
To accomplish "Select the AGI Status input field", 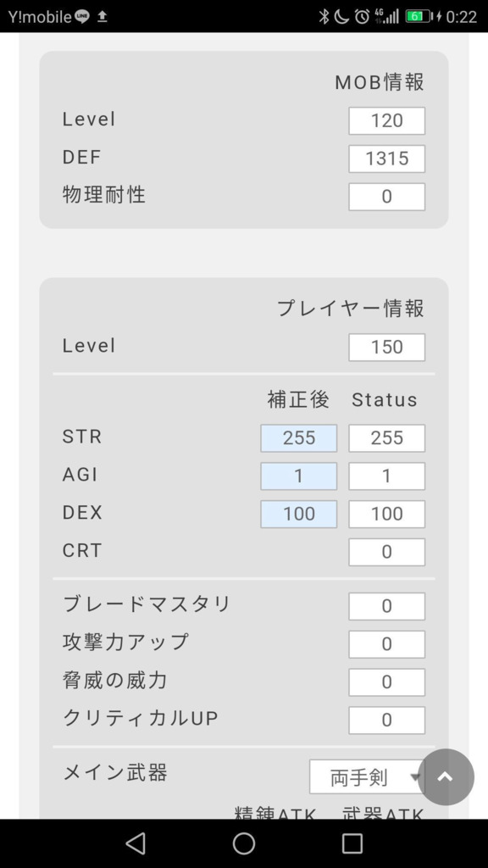I will [x=386, y=476].
